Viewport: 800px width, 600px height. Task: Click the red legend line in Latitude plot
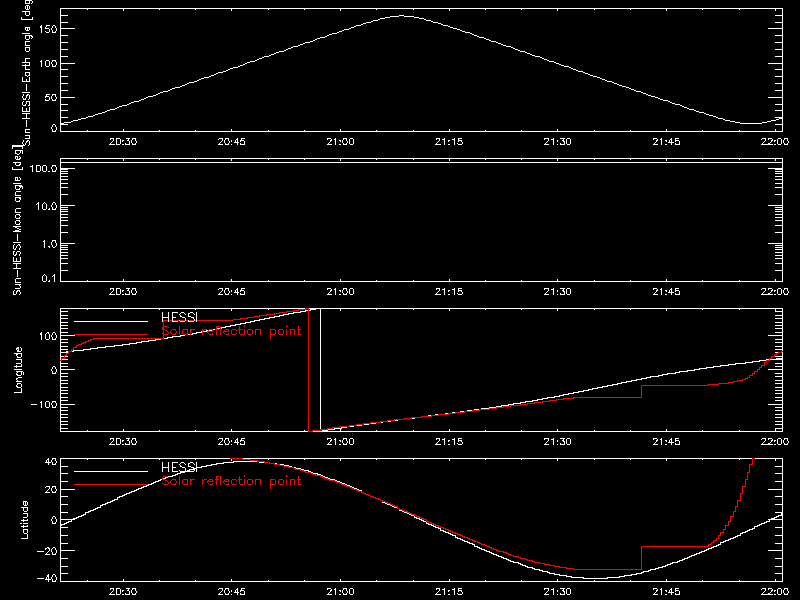(111, 485)
